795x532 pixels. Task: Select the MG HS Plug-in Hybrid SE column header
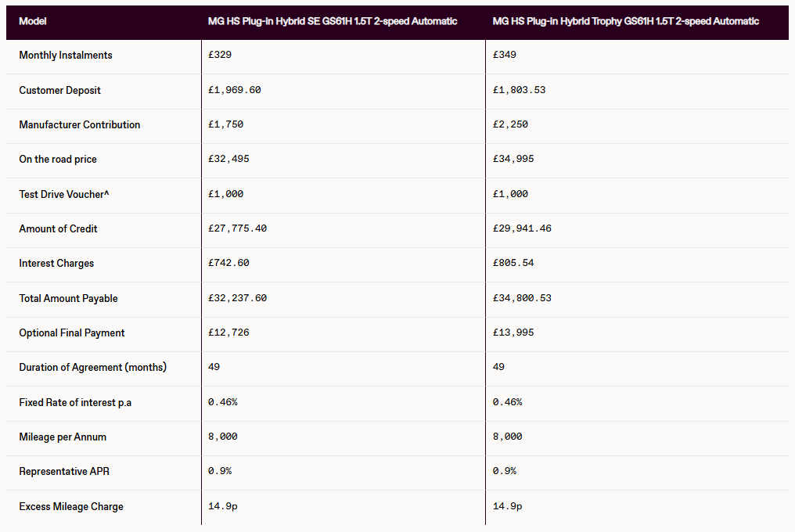coord(333,21)
